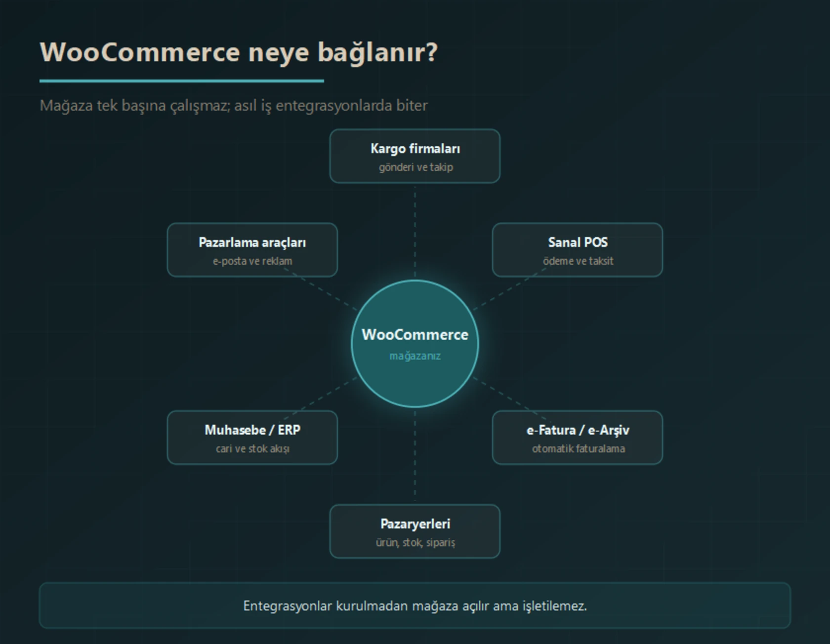Click the 'e-posta ve reklam' caption

click(x=252, y=261)
